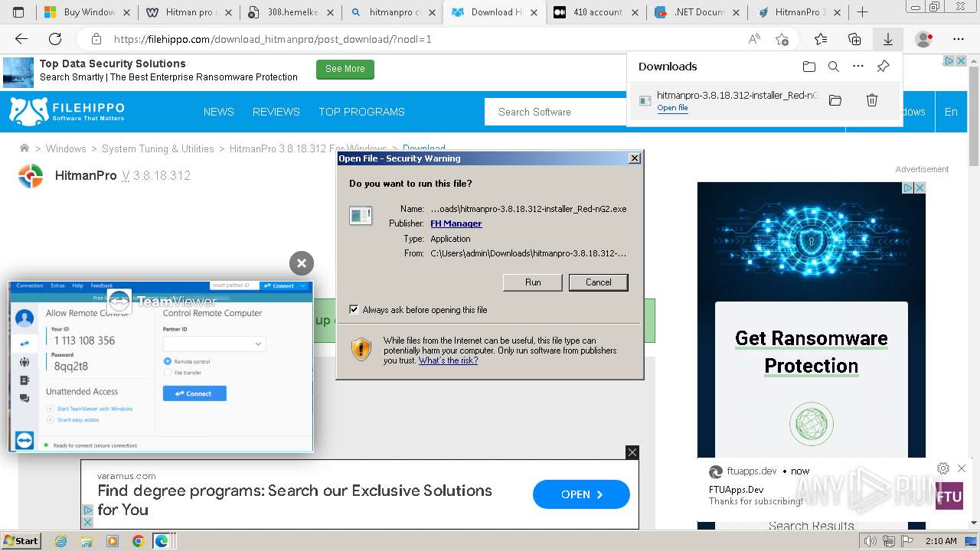Screen dimensions: 980x551
Task: Open a new browser tab
Action: [x=862, y=11]
